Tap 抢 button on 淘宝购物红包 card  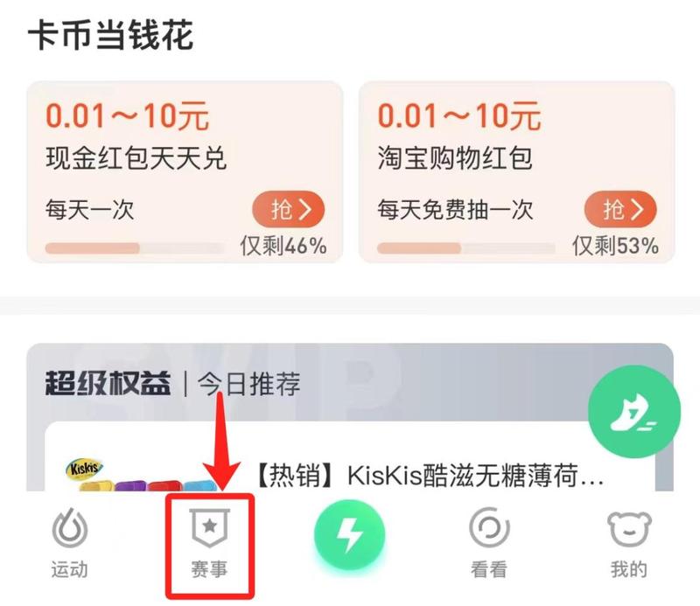pyautogui.click(x=620, y=209)
